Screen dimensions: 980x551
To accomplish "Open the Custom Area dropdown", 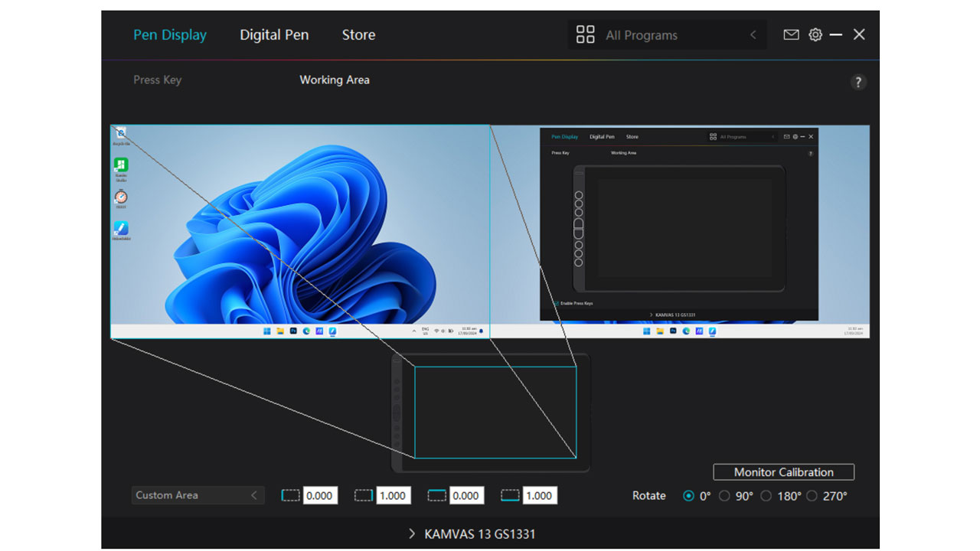I will (198, 495).
